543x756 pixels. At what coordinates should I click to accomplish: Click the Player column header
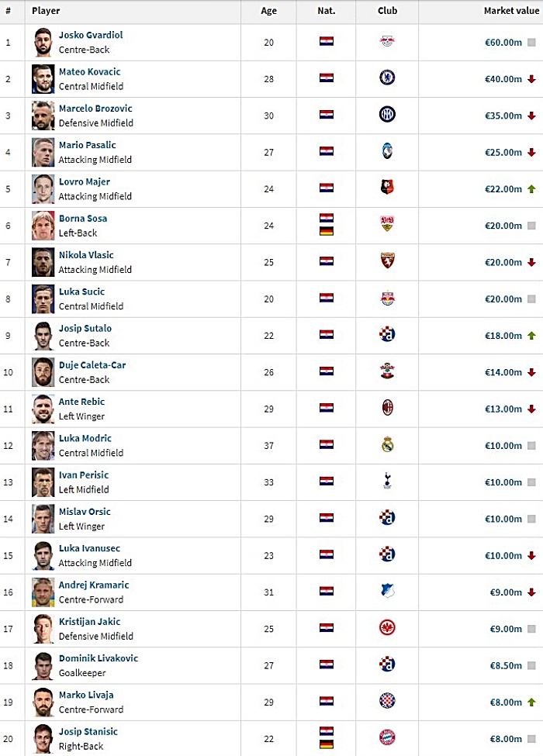[46, 11]
